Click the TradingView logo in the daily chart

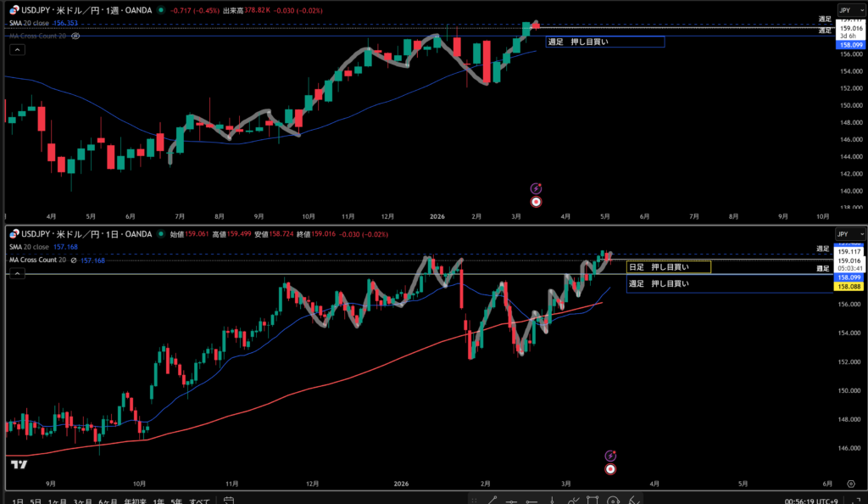point(18,464)
